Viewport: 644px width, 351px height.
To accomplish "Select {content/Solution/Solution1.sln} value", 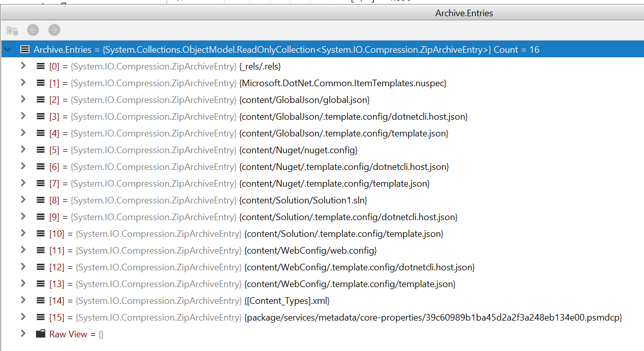I will click(x=303, y=200).
